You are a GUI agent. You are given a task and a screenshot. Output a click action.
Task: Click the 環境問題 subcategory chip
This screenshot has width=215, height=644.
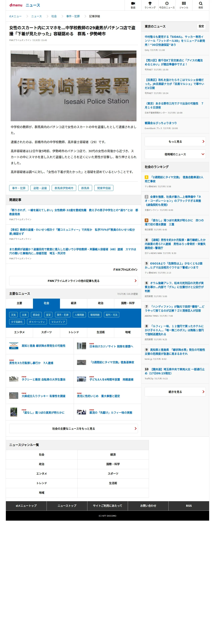(x=95, y=315)
